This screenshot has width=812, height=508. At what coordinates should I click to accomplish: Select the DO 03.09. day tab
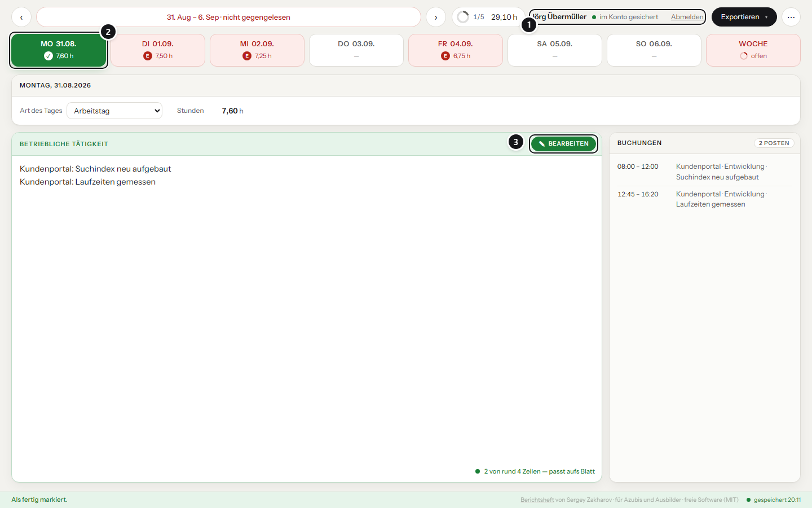pyautogui.click(x=356, y=50)
